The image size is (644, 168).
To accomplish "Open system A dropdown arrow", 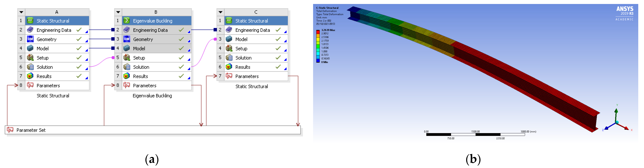I will (x=22, y=12).
